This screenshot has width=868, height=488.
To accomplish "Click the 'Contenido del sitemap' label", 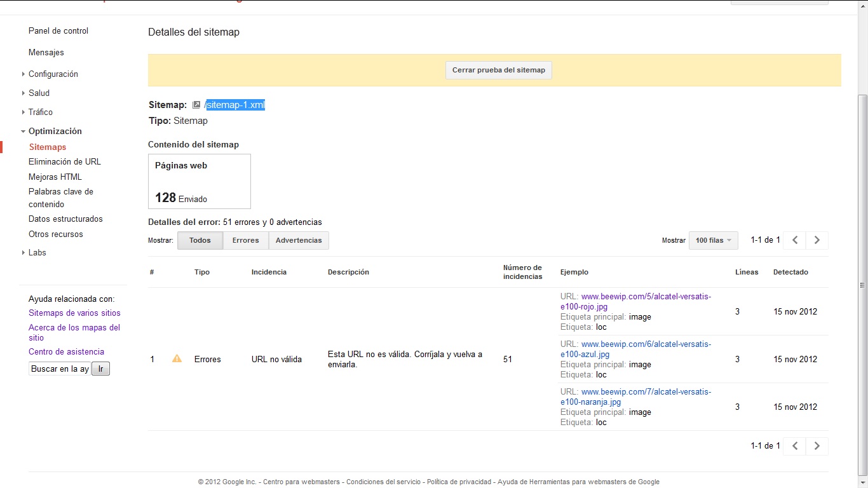I will tap(193, 145).
